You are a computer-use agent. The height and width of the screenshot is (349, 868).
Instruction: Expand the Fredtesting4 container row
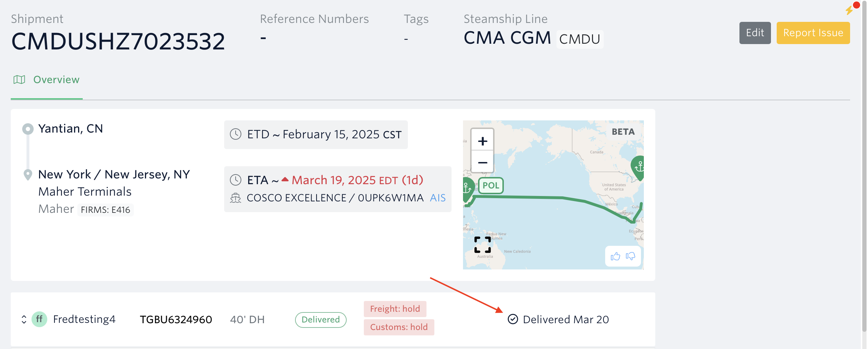click(24, 319)
